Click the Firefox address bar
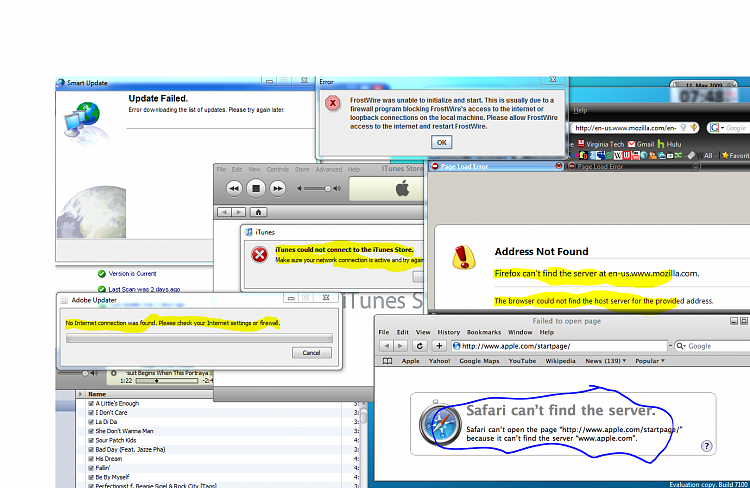Viewport: 750px width, 488px height. [x=634, y=128]
